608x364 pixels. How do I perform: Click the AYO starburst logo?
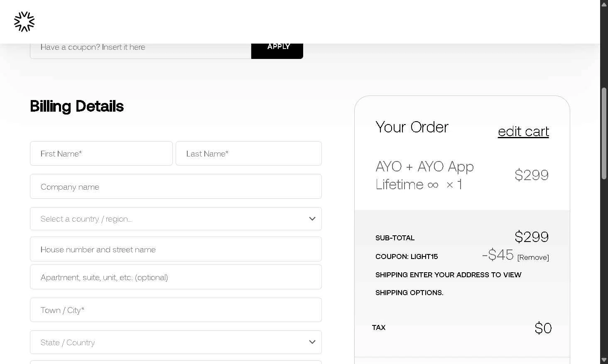(24, 22)
